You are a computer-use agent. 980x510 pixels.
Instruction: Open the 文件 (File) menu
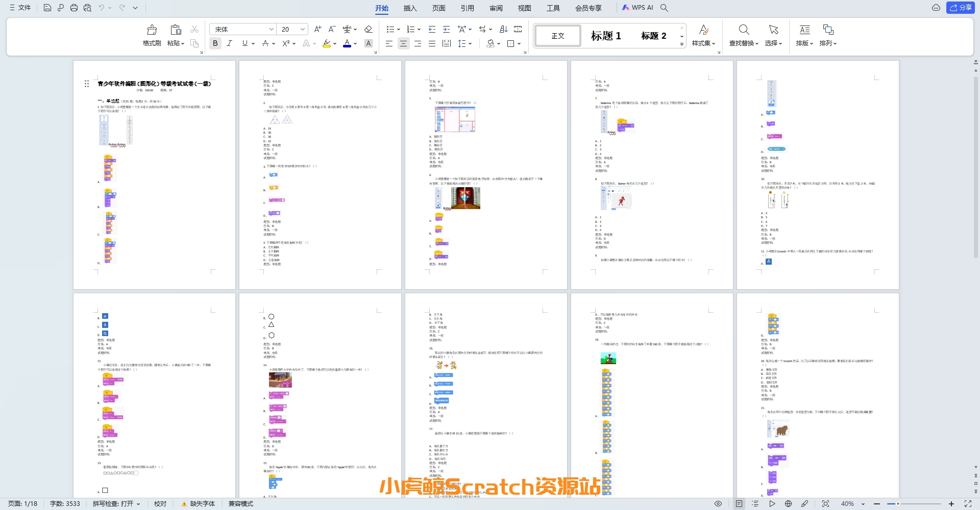click(x=20, y=8)
